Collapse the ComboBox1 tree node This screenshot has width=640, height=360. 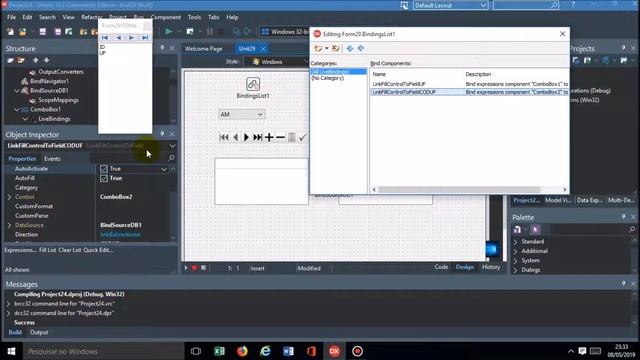click(x=17, y=109)
